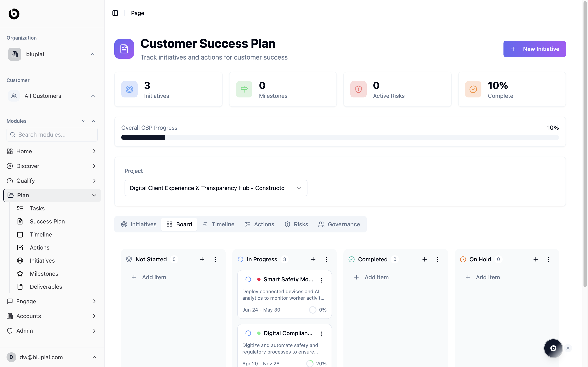This screenshot has width=588, height=367.
Task: Open Milestones in Plan submenu
Action: click(44, 274)
